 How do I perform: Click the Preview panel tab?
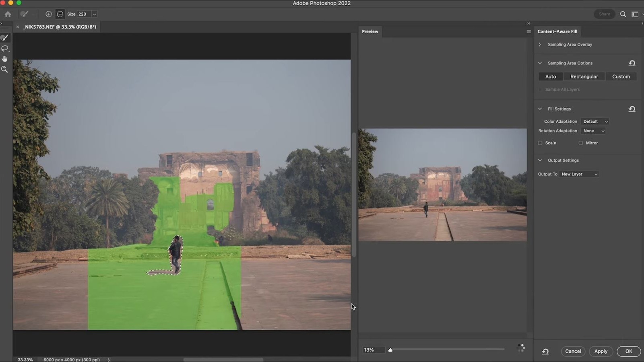(369, 31)
